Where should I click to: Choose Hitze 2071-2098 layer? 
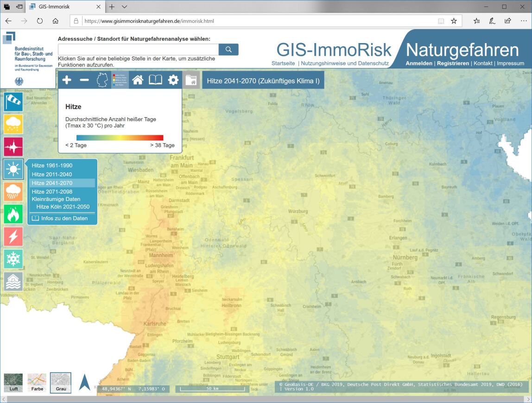coord(52,192)
